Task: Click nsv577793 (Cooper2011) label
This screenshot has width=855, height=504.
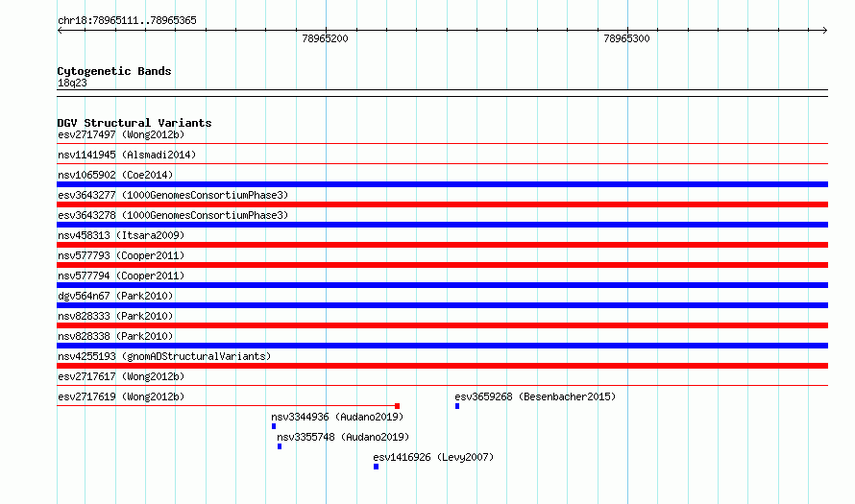Action: point(121,255)
